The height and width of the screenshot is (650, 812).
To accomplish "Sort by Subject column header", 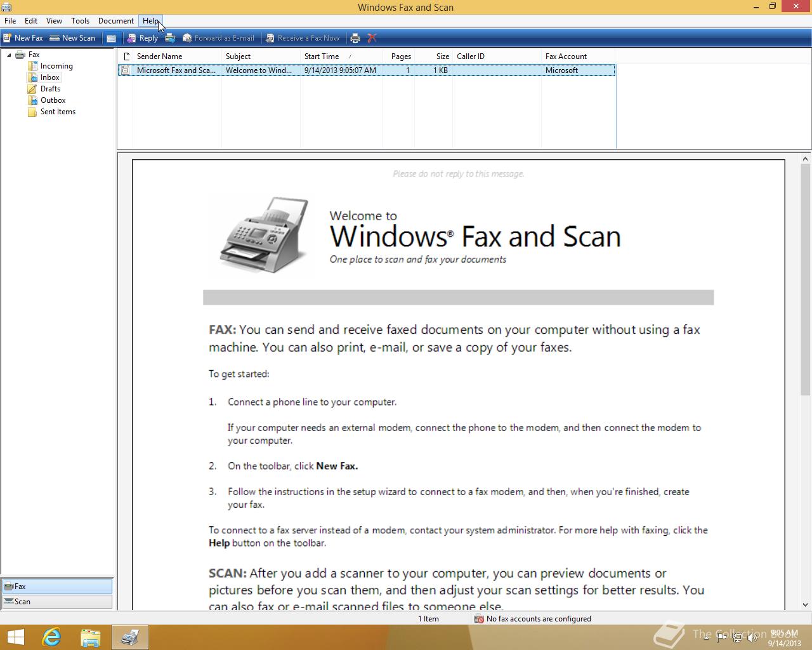I will tap(261, 56).
